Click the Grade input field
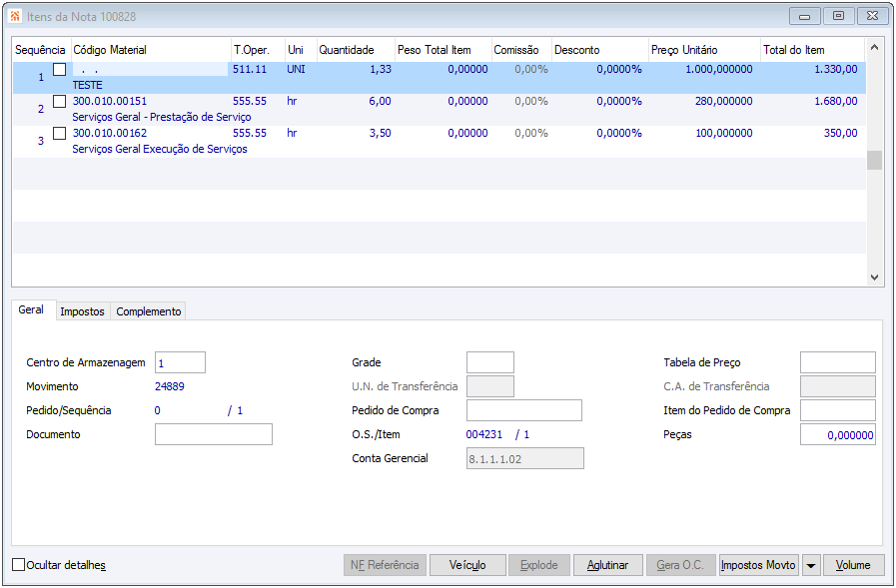 tap(490, 362)
